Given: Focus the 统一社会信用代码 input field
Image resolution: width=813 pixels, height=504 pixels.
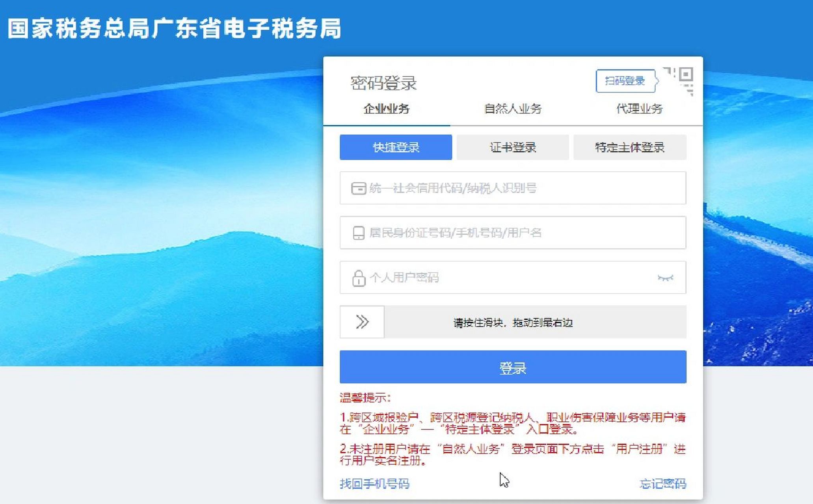Looking at the screenshot, I should pos(513,188).
